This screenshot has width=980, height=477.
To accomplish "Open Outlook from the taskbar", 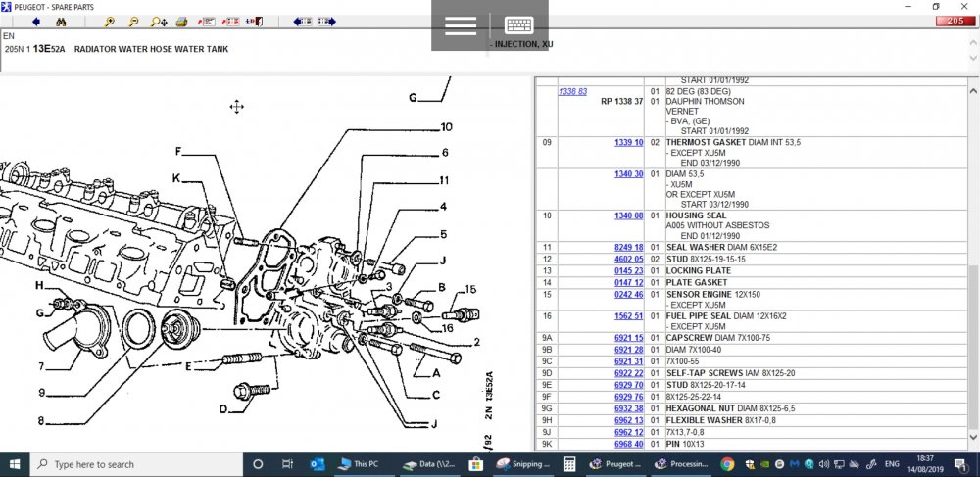I will pyautogui.click(x=318, y=464).
